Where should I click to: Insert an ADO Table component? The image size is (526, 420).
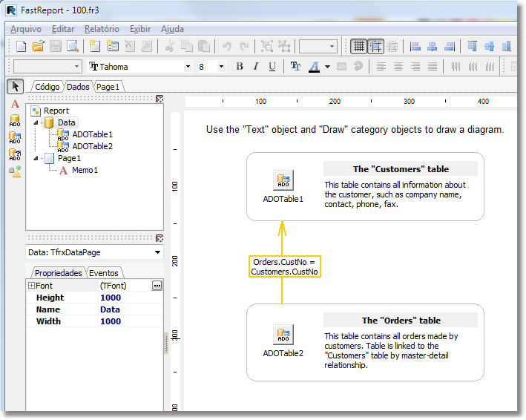[15, 137]
